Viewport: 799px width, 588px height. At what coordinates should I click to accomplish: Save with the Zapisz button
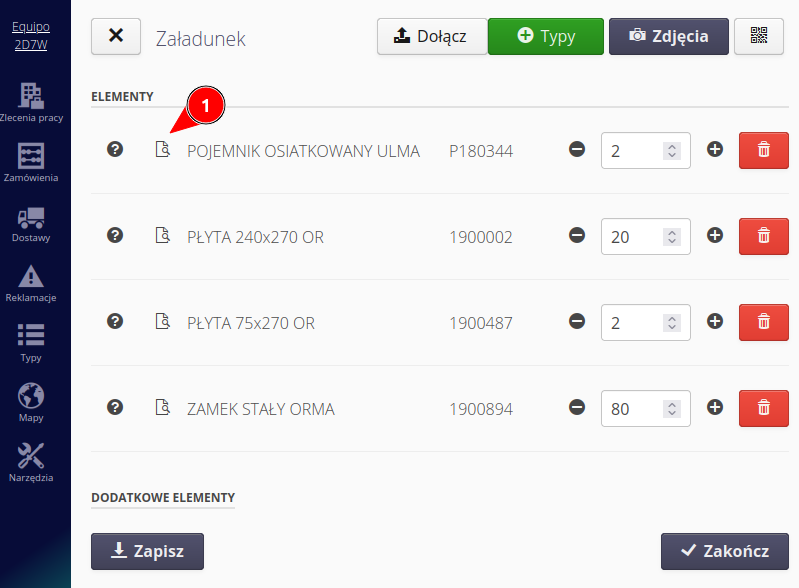pyautogui.click(x=147, y=551)
